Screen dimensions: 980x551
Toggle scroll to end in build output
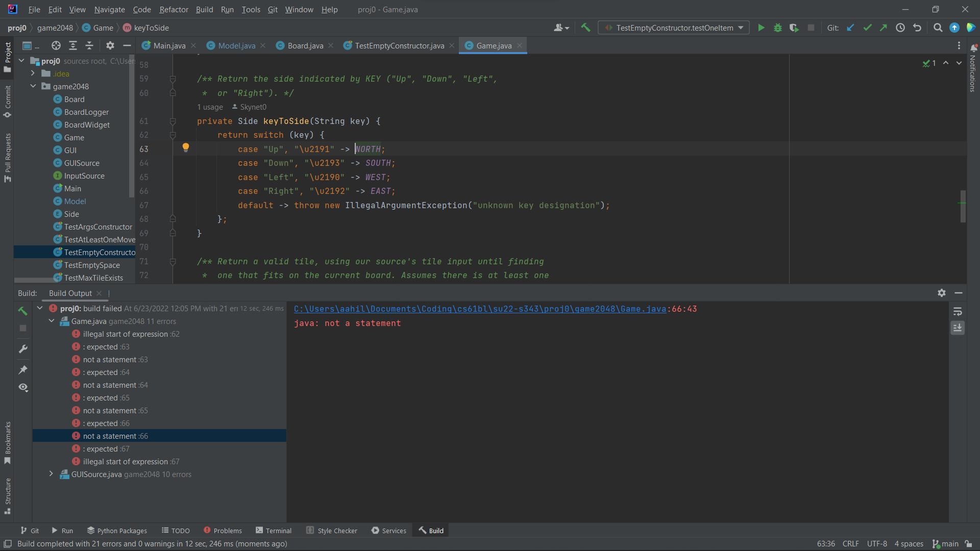tap(958, 328)
